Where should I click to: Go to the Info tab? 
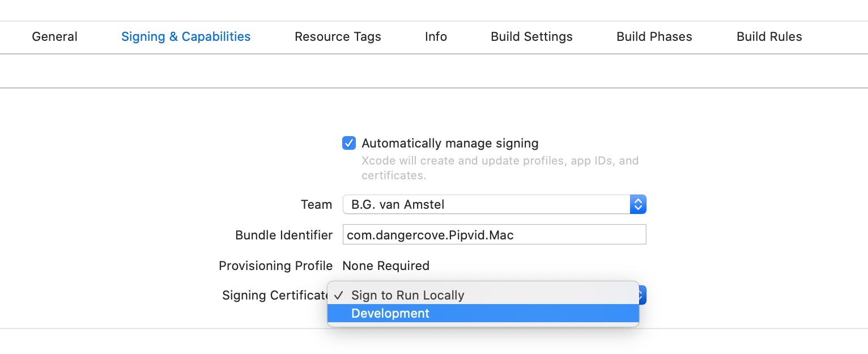click(x=436, y=37)
